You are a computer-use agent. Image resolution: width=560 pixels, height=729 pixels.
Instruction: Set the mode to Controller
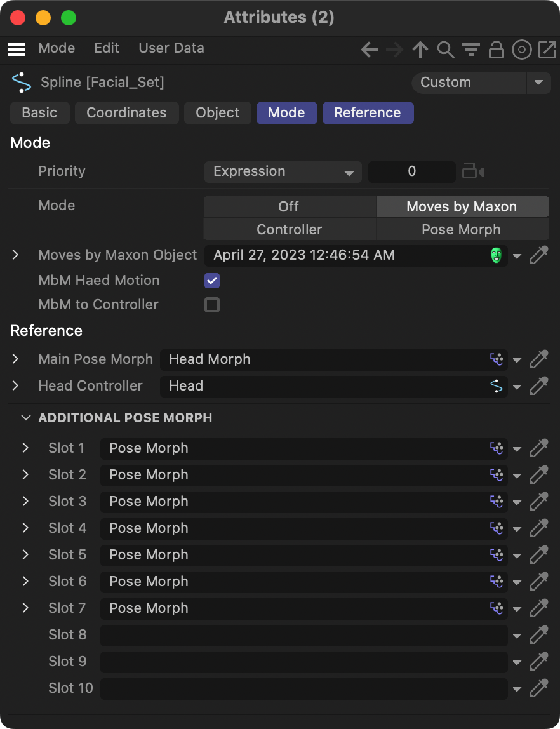point(290,229)
